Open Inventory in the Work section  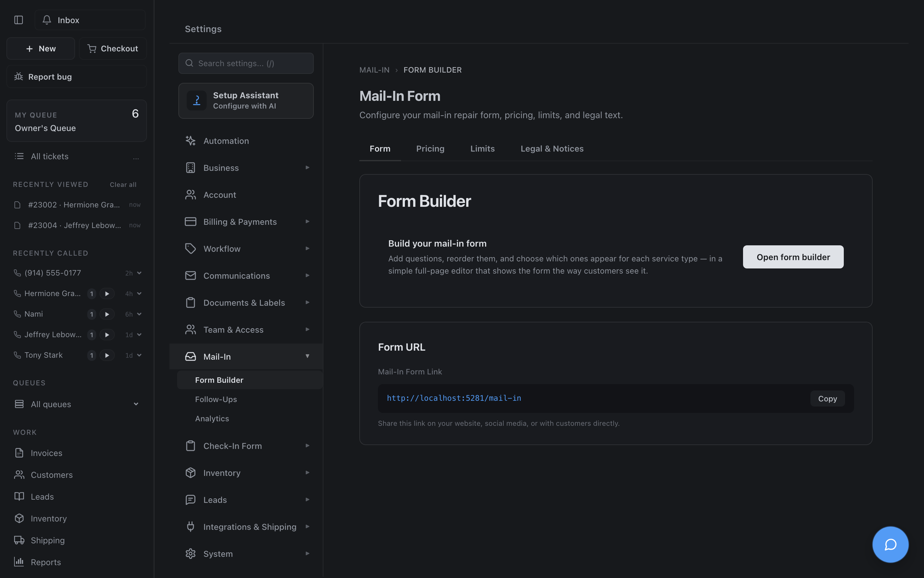48,518
